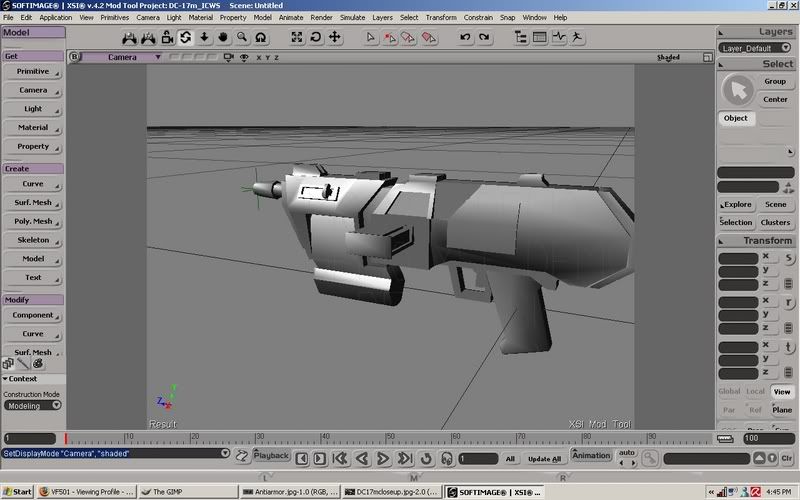Viewport: 800px width, 500px height.
Task: Click the camera lock icon
Action: pyautogui.click(x=167, y=37)
